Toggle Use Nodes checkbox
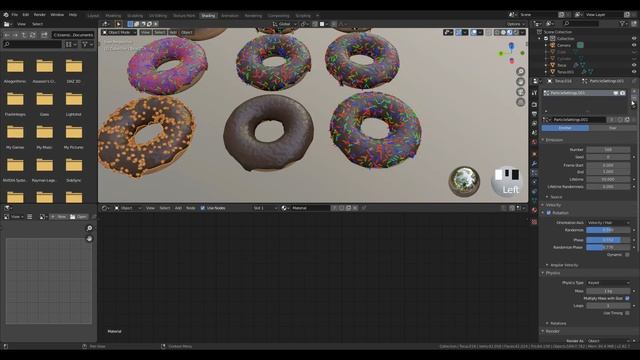Screen dimensions: 640x360 (202, 208)
